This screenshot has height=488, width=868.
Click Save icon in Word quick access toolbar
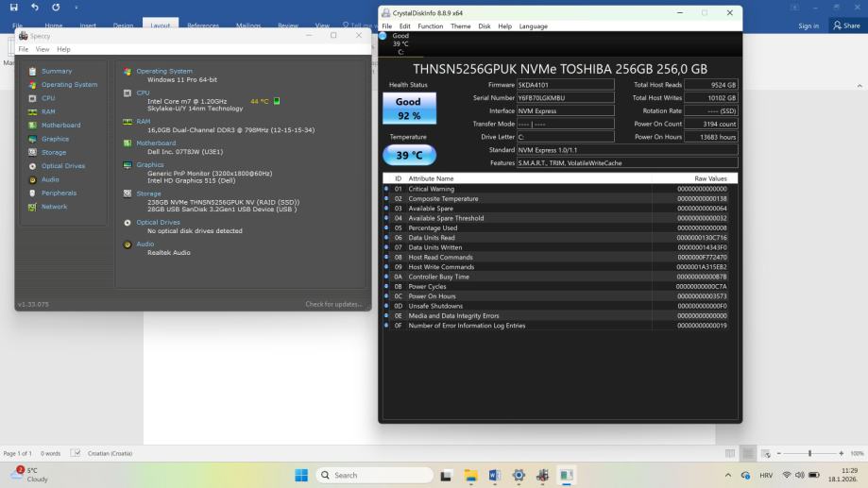(14, 8)
